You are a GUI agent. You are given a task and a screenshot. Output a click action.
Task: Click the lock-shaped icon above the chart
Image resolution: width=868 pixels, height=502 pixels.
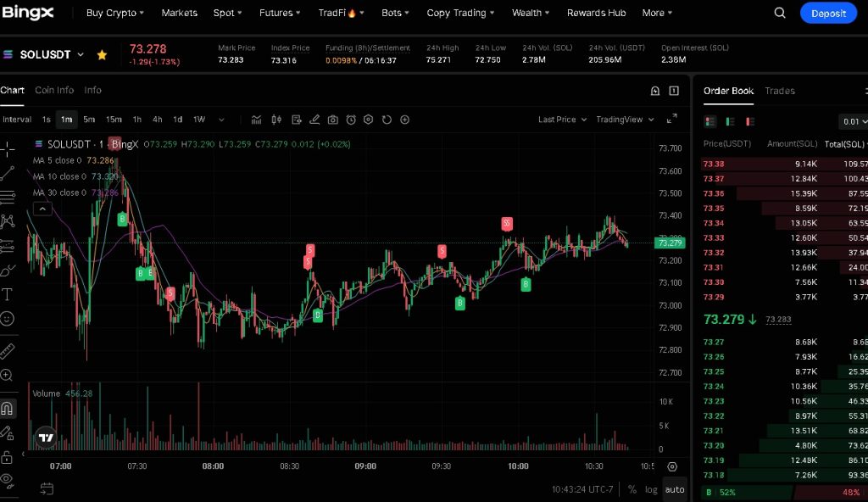pos(655,91)
